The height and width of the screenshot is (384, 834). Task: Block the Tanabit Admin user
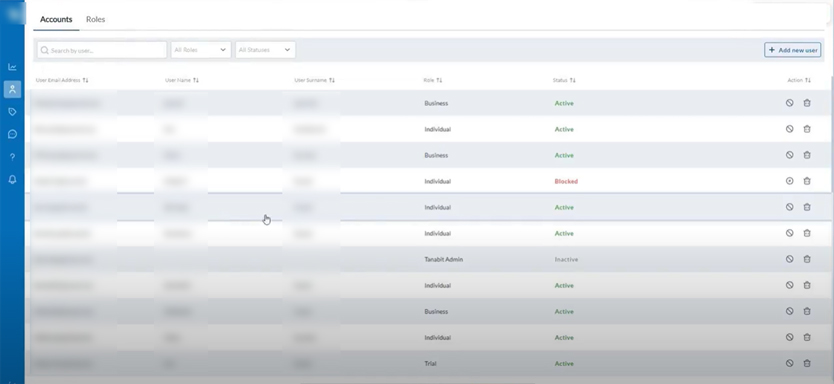click(x=789, y=259)
